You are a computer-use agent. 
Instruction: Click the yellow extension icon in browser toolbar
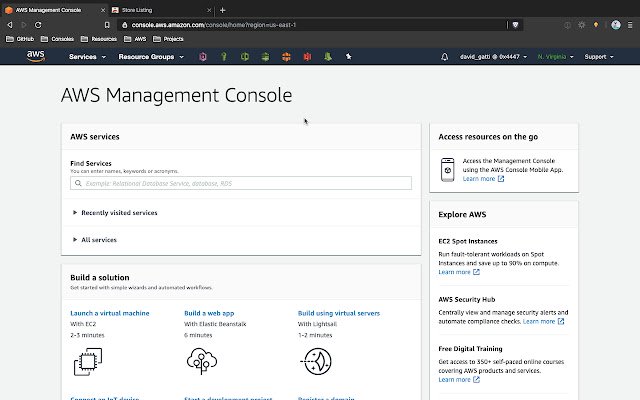point(596,25)
